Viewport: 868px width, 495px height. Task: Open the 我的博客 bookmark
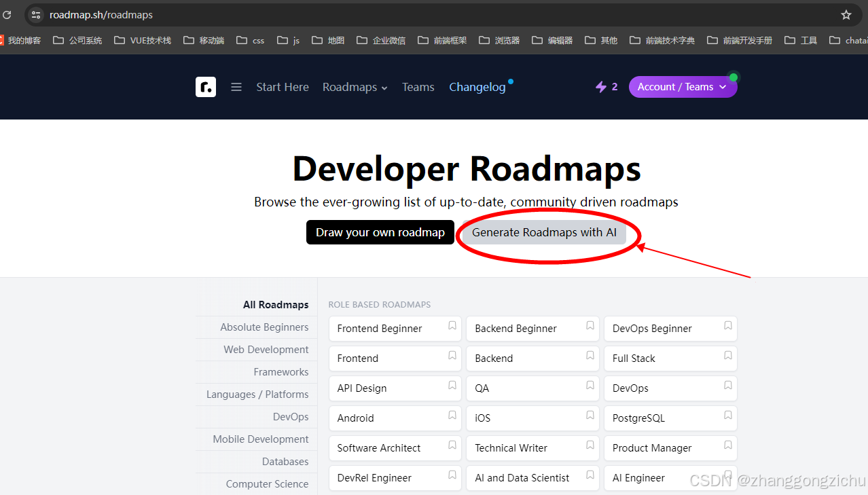20,40
